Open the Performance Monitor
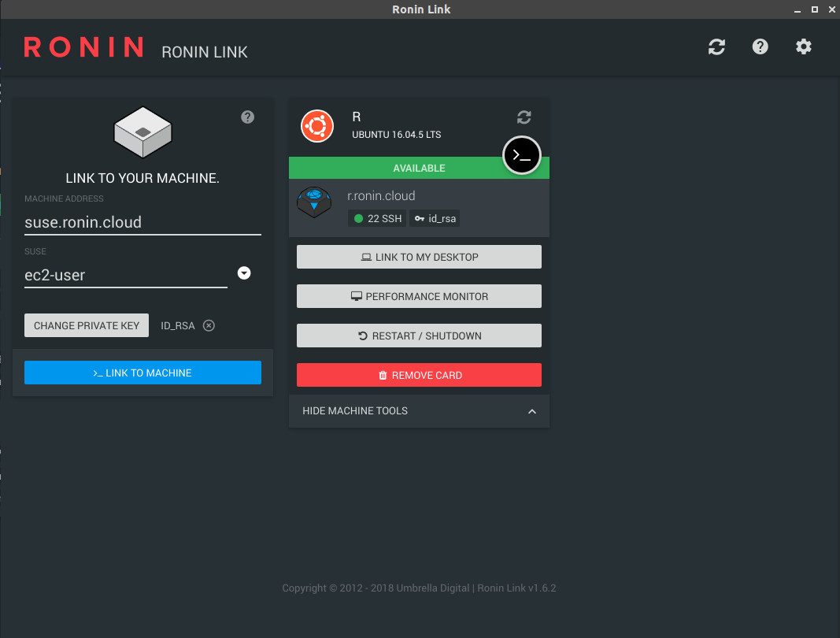840x638 pixels. pyautogui.click(x=419, y=296)
